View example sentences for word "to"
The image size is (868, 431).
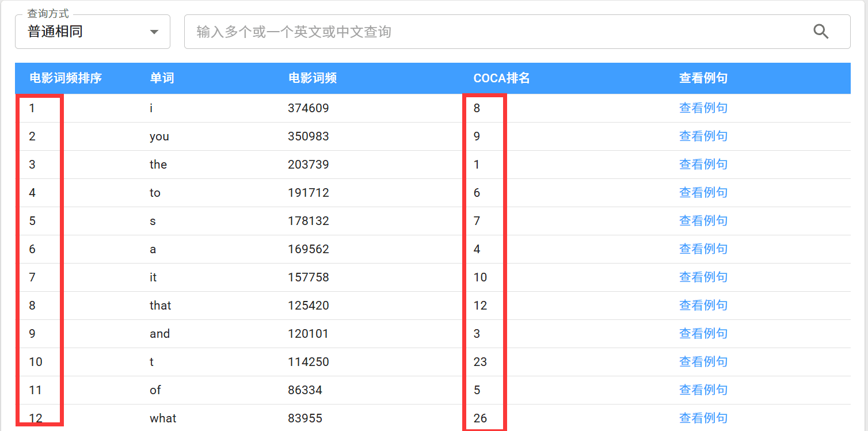point(703,192)
